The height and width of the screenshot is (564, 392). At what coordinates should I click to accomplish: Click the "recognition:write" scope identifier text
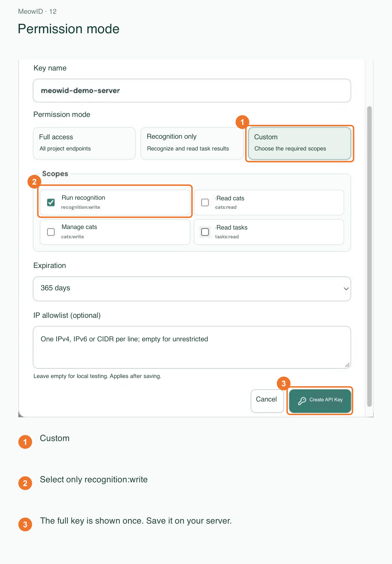coord(81,207)
